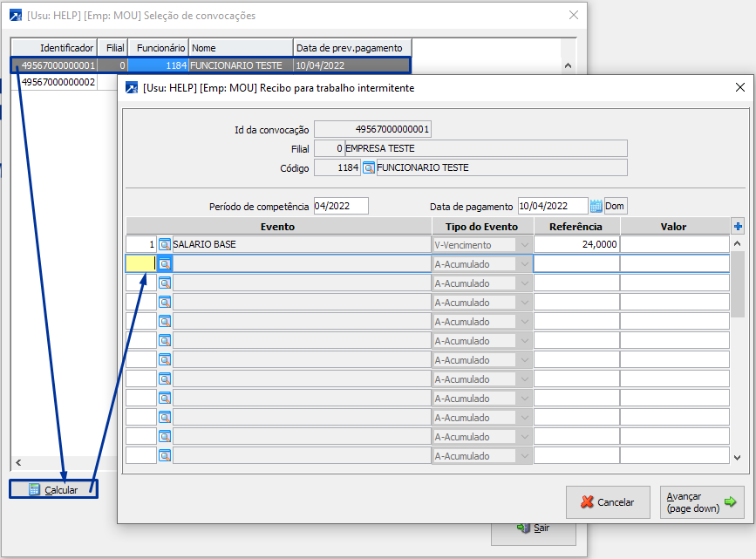Open event lookup on the highlighted second row
Image resolution: width=756 pixels, height=559 pixels.
(x=165, y=264)
